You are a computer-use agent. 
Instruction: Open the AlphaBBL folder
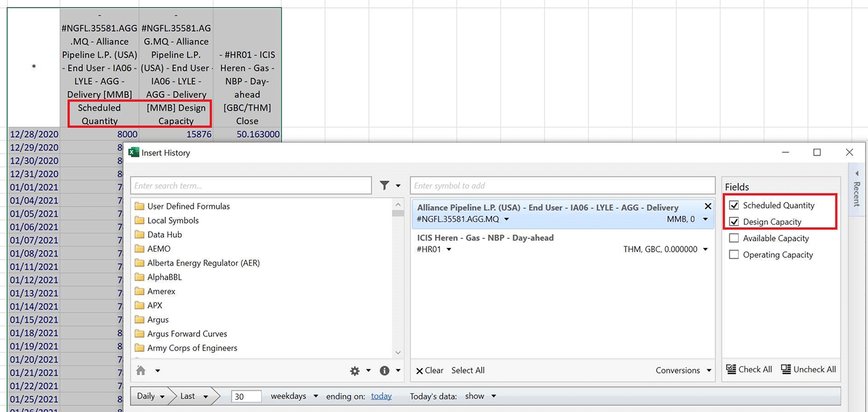158,277
